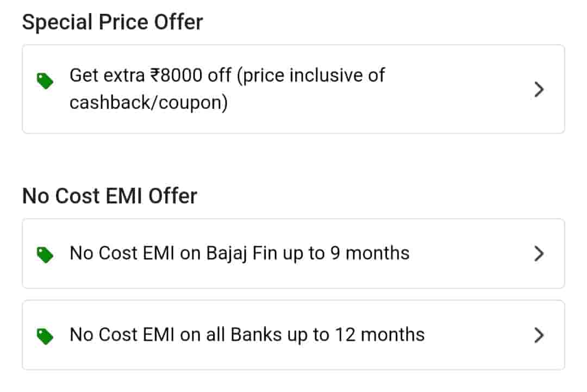Click the "Special Price Offer" heading
The image size is (587, 392).
(113, 22)
